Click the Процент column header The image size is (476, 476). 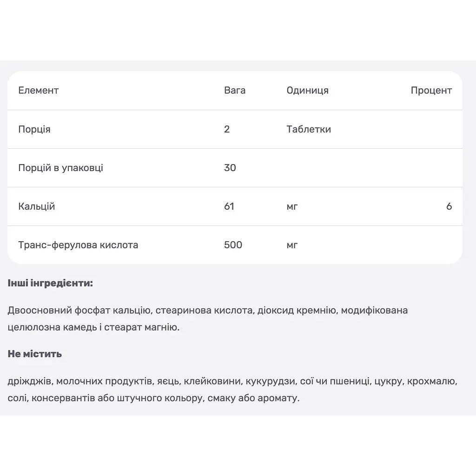pos(431,91)
